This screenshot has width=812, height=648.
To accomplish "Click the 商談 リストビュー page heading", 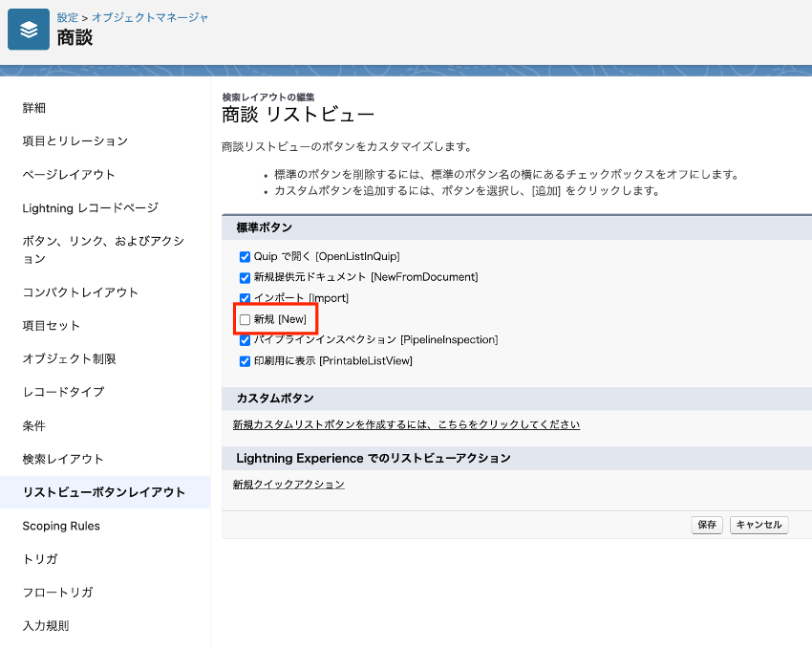I will tap(298, 115).
